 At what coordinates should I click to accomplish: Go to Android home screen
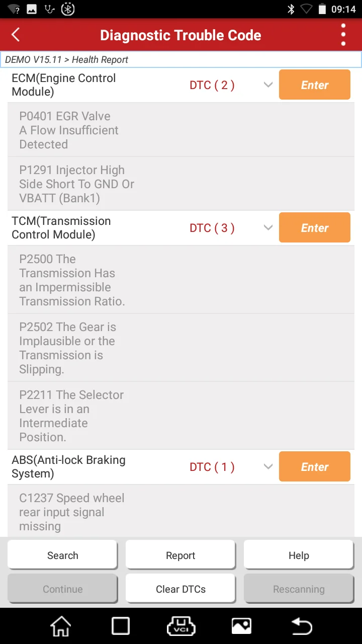click(x=61, y=626)
